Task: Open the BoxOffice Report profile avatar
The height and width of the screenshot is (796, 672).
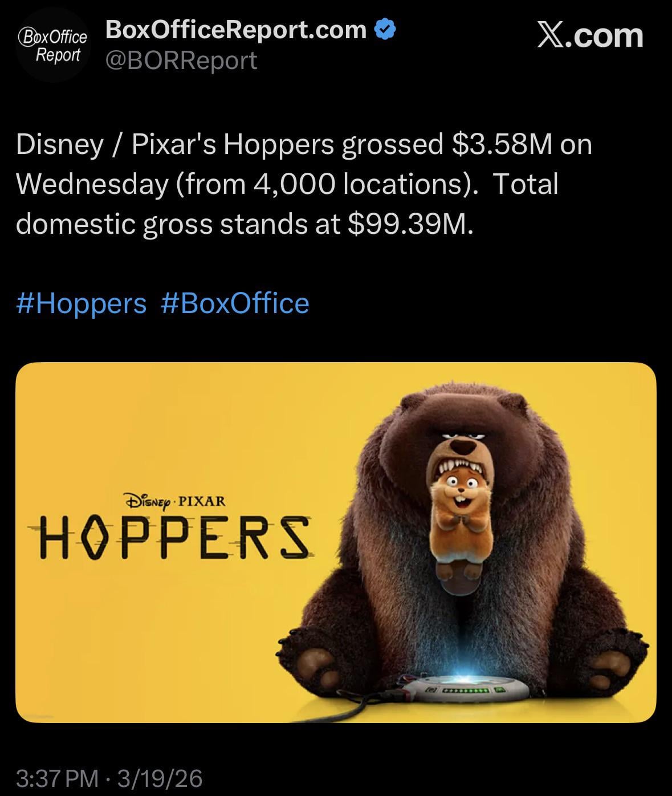Action: (52, 46)
